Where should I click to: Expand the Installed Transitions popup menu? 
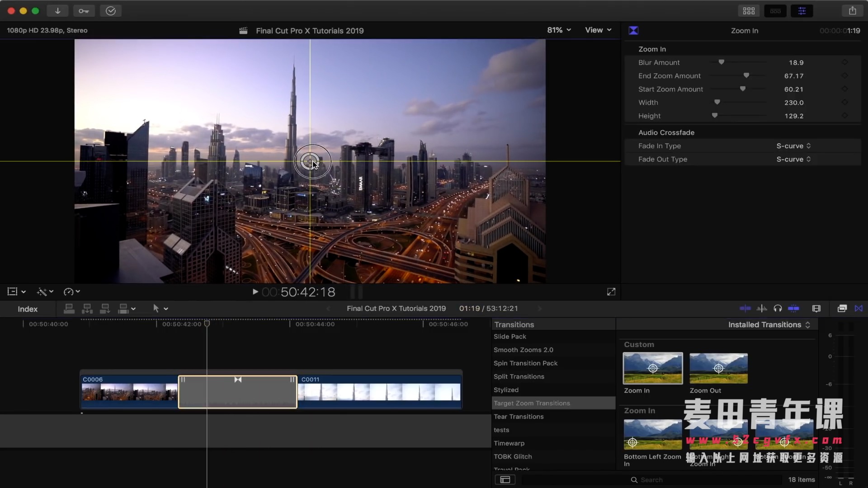click(x=769, y=325)
